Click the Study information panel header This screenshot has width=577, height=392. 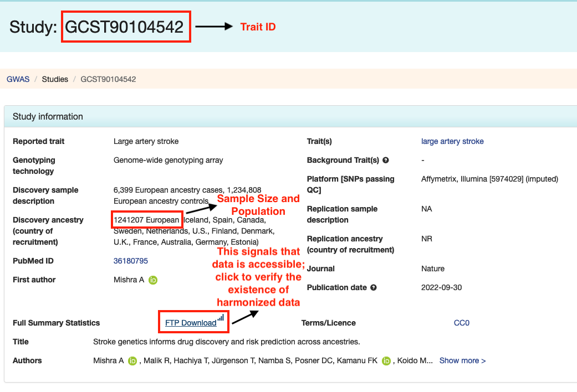(48, 117)
